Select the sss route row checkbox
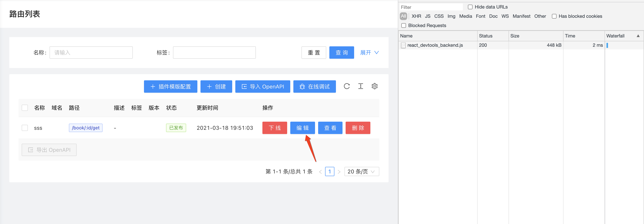Viewport: 644px width, 224px height. tap(25, 128)
